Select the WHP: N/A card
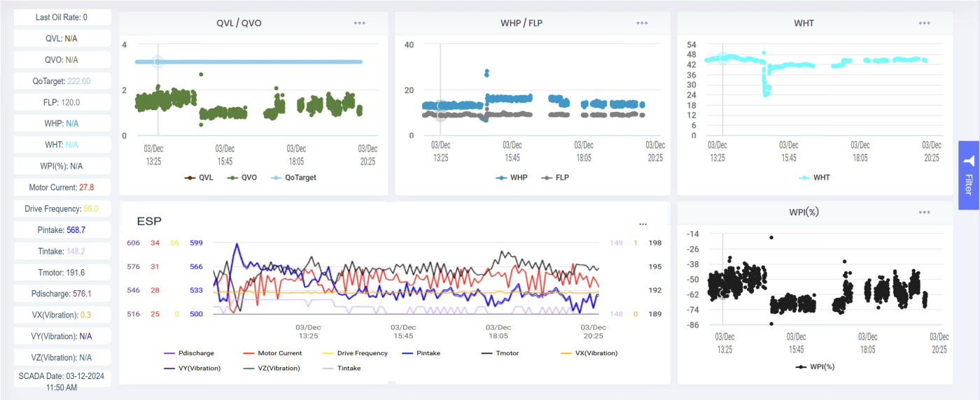 (62, 123)
